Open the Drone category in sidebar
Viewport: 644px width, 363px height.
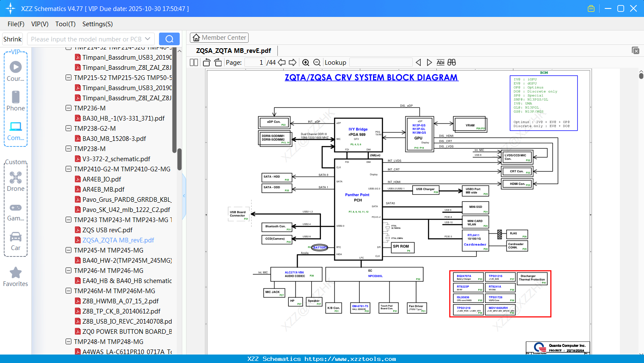click(x=16, y=181)
